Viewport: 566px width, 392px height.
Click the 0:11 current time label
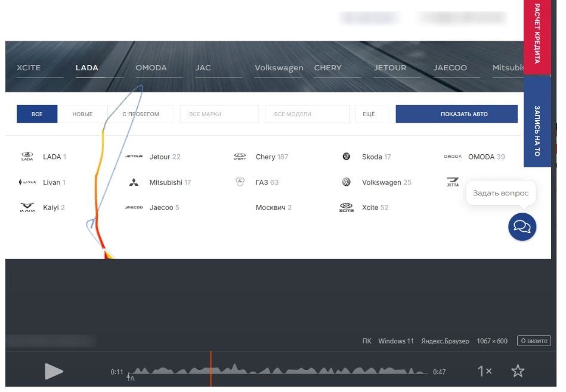click(117, 372)
